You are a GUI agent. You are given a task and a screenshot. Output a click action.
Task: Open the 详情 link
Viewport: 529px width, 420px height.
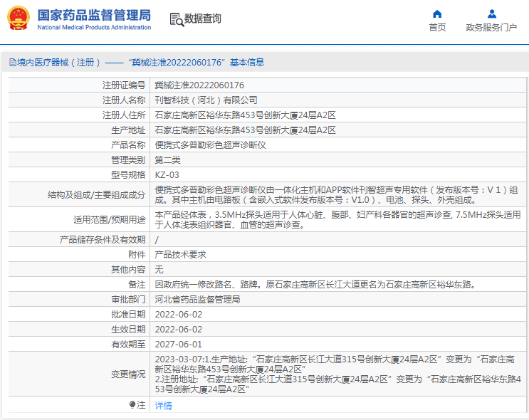coord(163,406)
